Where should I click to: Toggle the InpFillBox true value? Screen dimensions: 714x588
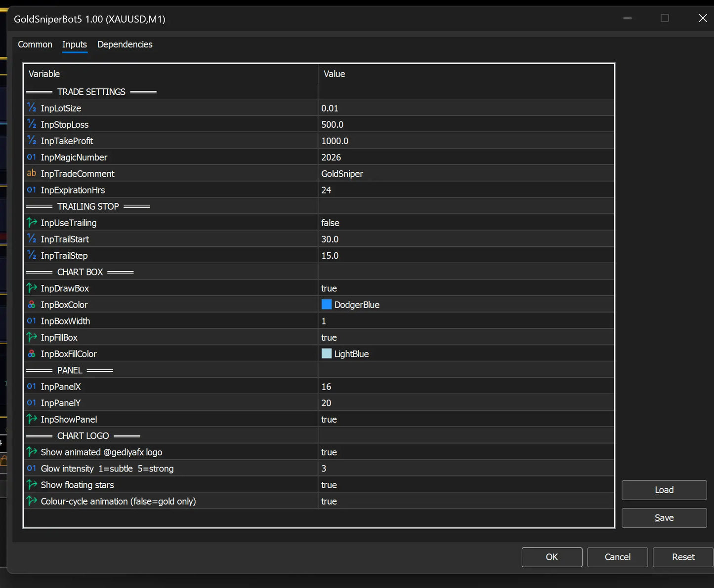[466, 337]
